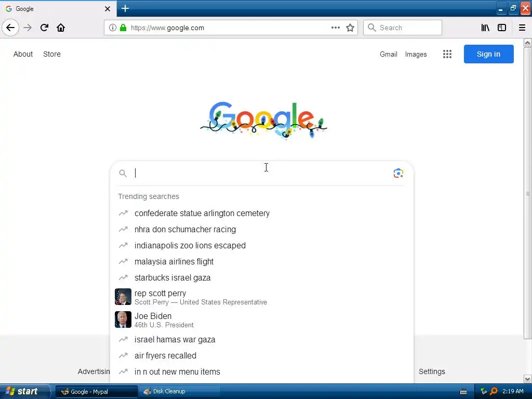
Task: Select suggestion indianapolis zoo lions escaped
Action: (261, 245)
